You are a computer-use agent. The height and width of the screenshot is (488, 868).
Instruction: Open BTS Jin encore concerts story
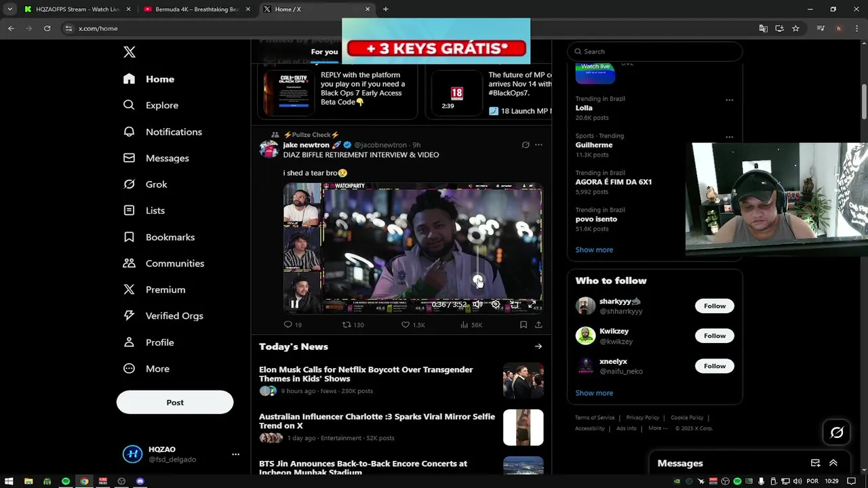[x=363, y=468]
